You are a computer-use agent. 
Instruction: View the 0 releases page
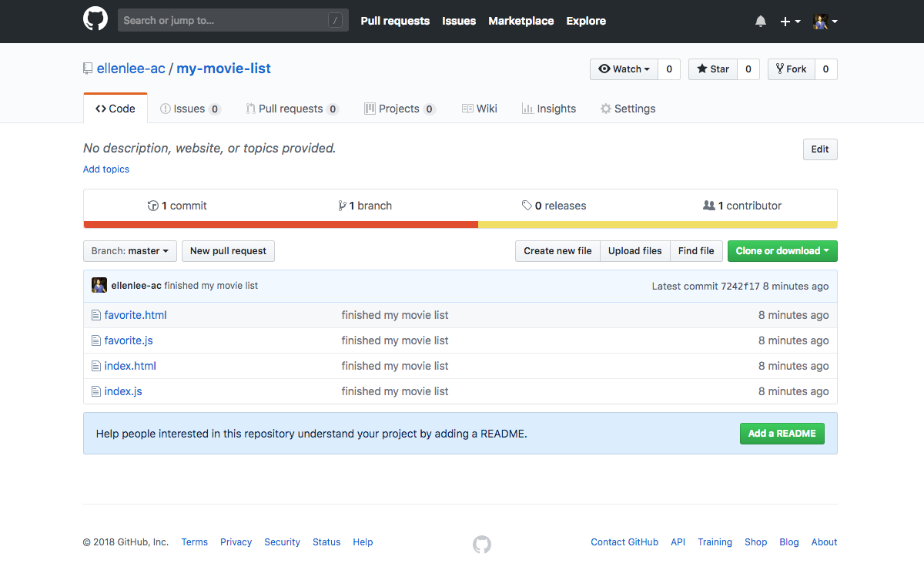[554, 206]
